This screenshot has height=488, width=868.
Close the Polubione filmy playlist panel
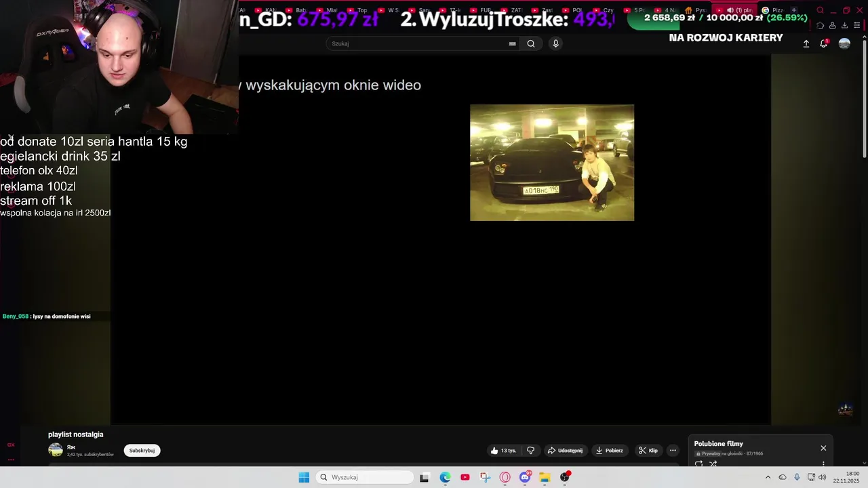tap(823, 448)
